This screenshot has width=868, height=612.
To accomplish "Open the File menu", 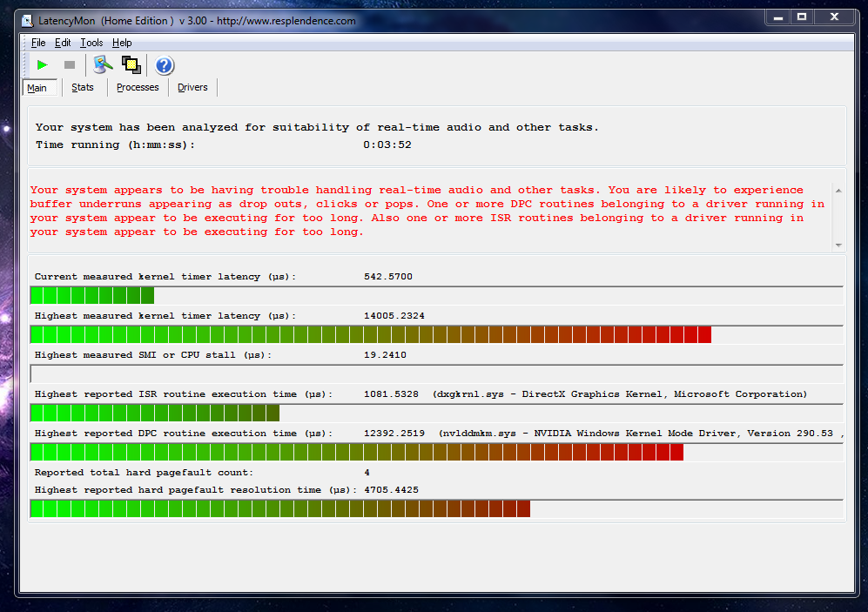I will [x=38, y=43].
